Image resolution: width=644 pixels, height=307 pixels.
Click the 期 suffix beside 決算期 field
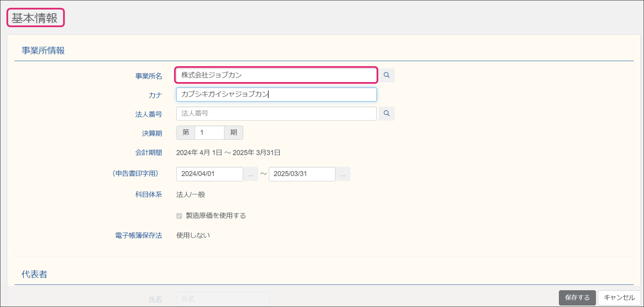coord(233,133)
